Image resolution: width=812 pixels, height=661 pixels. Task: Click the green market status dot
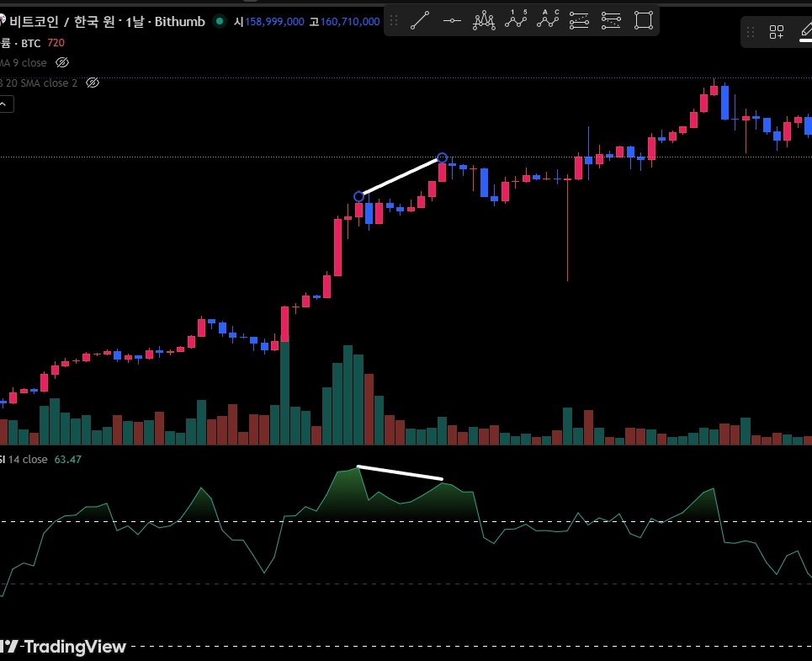(220, 21)
